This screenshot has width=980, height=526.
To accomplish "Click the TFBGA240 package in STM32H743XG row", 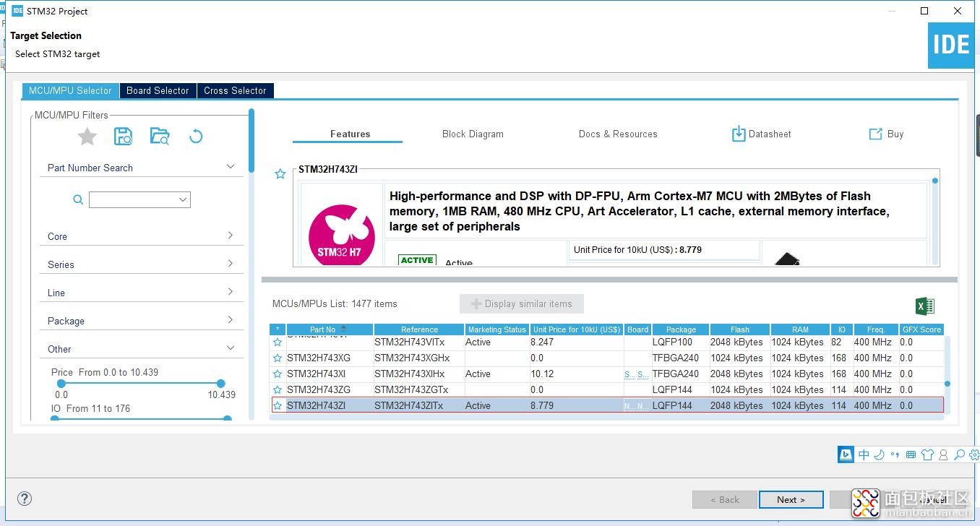I will pyautogui.click(x=680, y=358).
